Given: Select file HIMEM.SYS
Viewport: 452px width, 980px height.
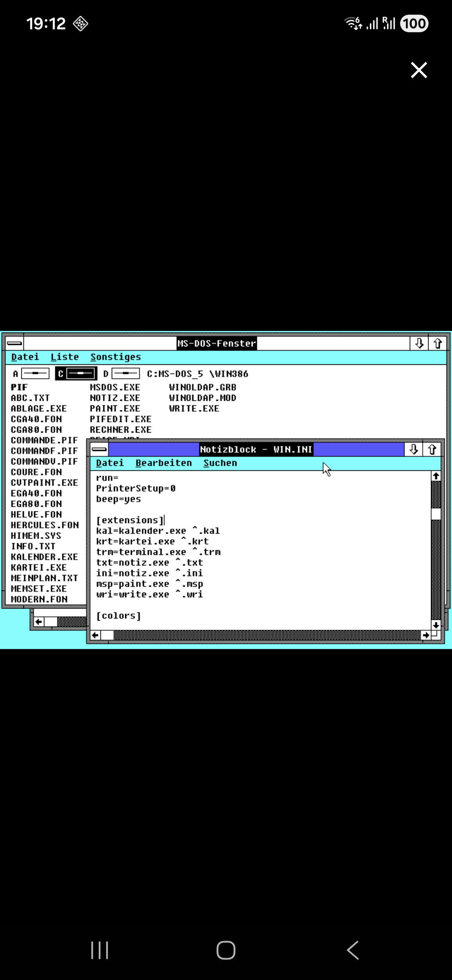Looking at the screenshot, I should (36, 536).
